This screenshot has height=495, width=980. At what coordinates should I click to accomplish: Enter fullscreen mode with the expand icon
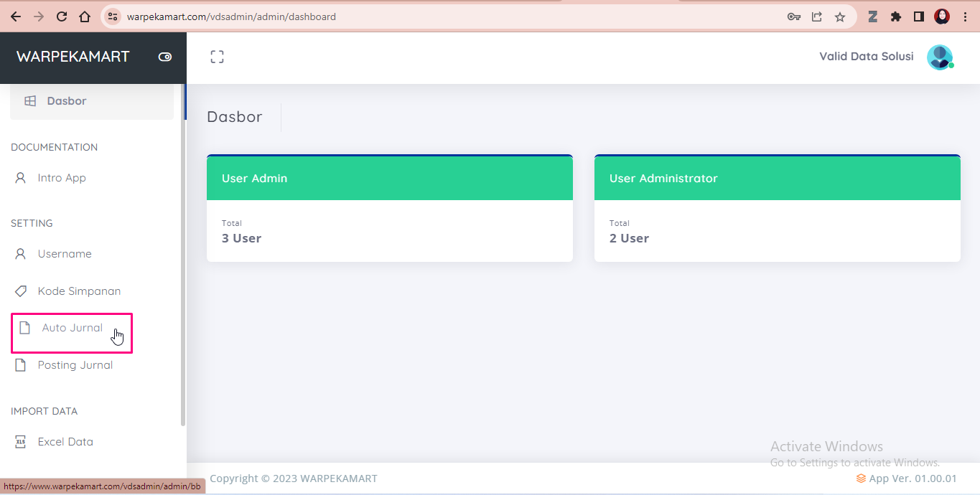pyautogui.click(x=217, y=57)
